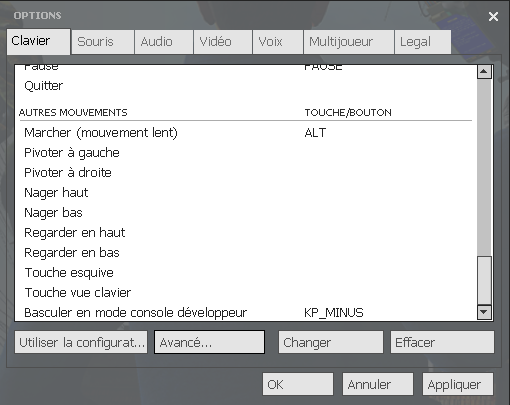Image resolution: width=510 pixels, height=405 pixels.
Task: Click the Effacer button
Action: 442,342
